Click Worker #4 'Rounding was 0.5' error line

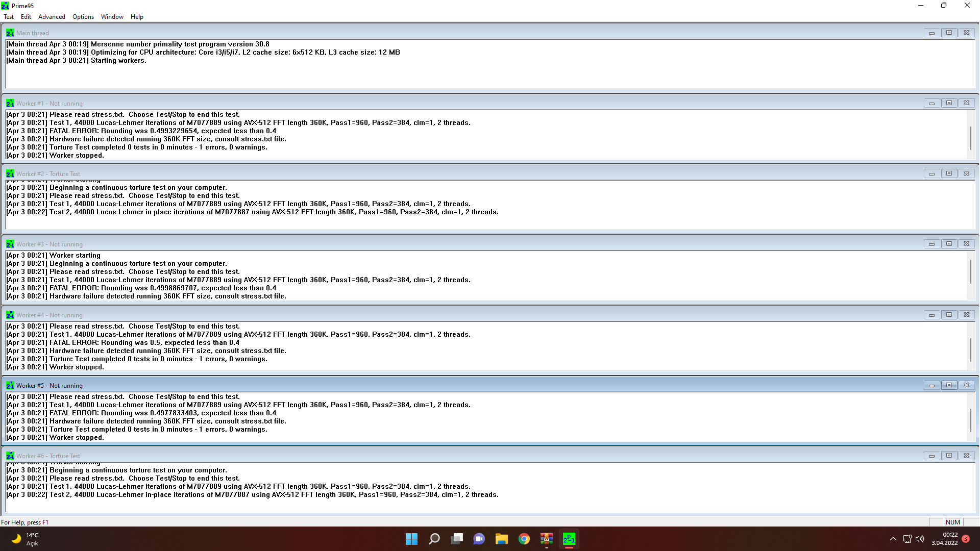123,343
